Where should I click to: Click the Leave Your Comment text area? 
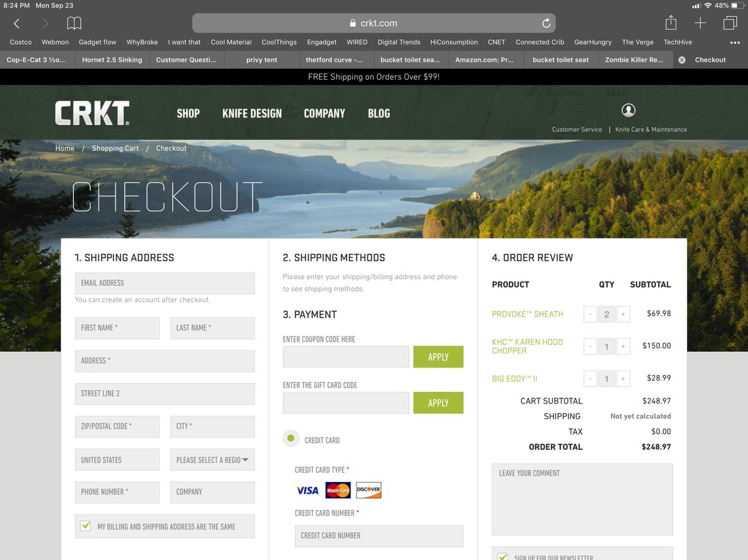click(582, 500)
